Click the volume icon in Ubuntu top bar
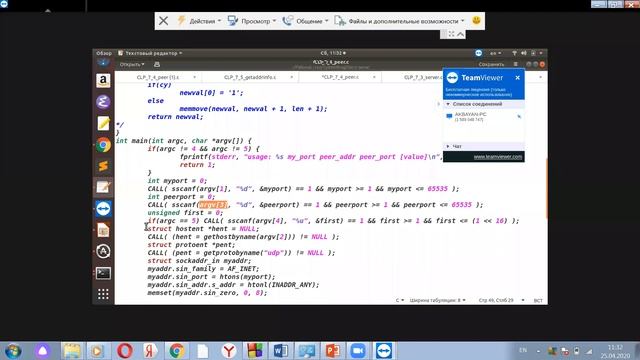Image resolution: width=640 pixels, height=360 pixels. point(523,53)
